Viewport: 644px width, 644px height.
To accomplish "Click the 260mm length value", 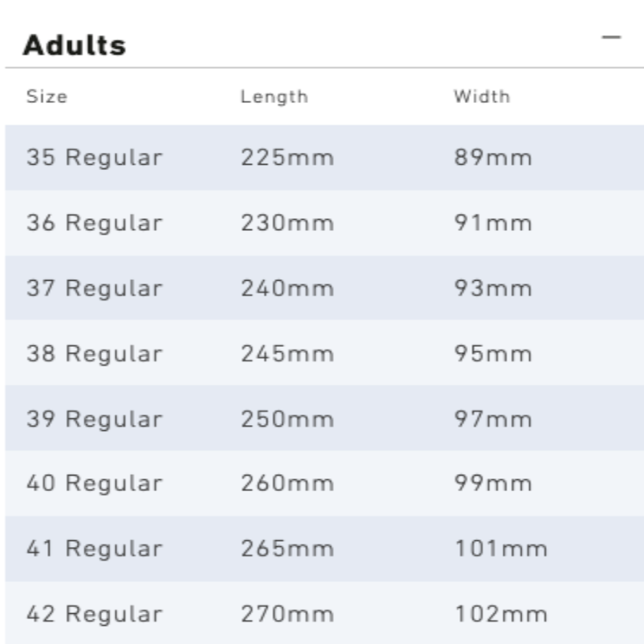I will pyautogui.click(x=287, y=483).
